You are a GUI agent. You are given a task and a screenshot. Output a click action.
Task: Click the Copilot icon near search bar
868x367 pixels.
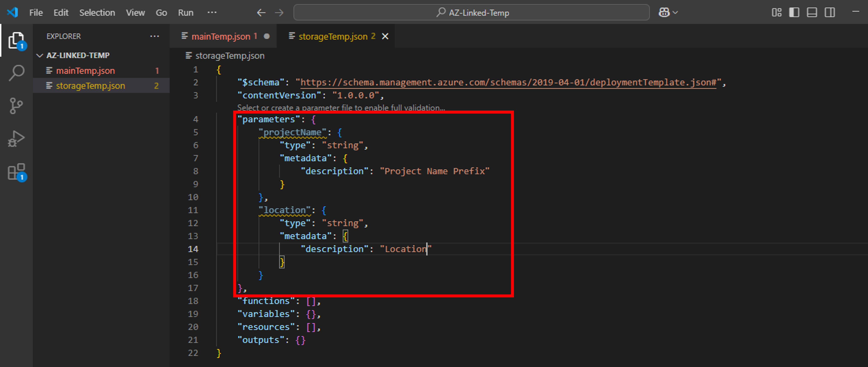coord(664,13)
